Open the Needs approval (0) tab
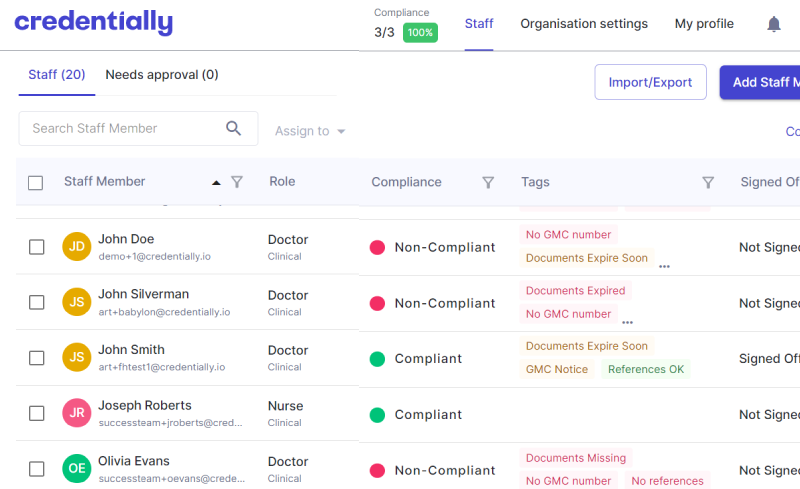 click(x=162, y=75)
